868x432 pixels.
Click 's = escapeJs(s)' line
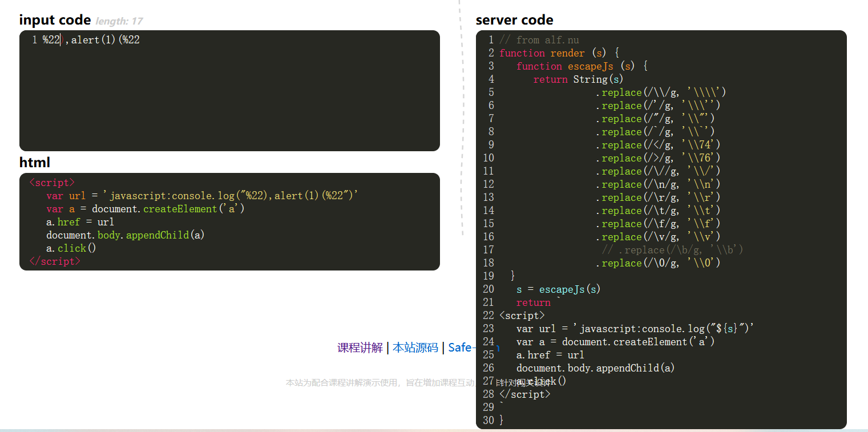(559, 289)
